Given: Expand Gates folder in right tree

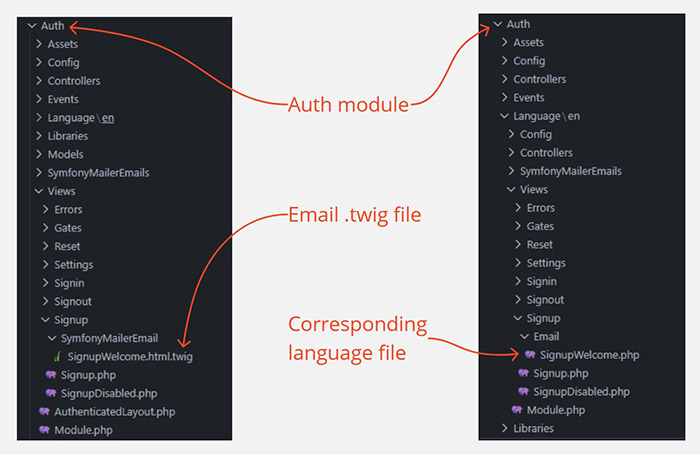Looking at the screenshot, I should [x=518, y=226].
